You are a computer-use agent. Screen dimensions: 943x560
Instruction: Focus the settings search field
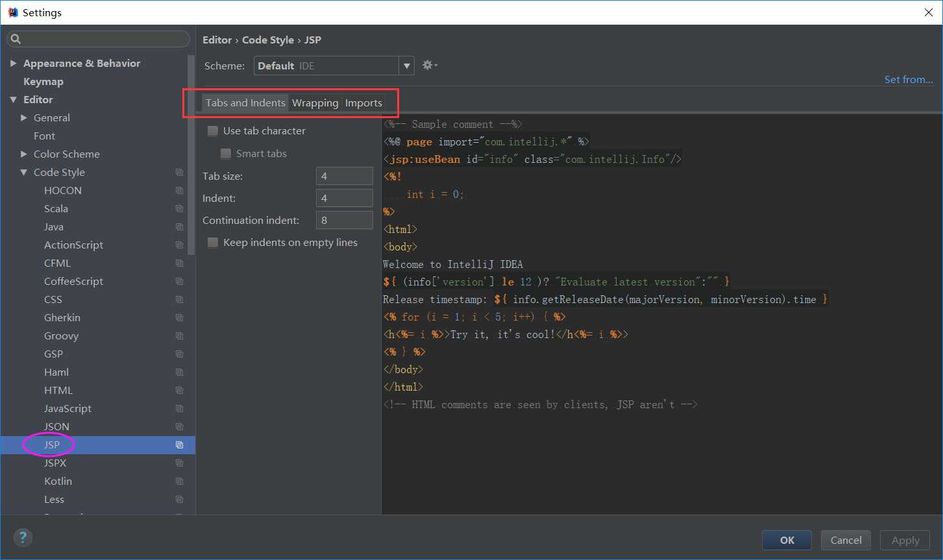point(98,39)
